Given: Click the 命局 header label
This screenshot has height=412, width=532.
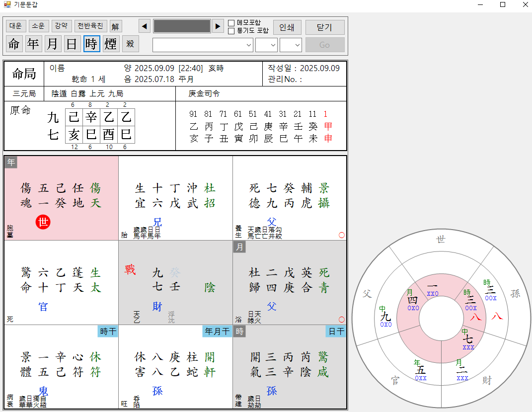Looking at the screenshot, I should (24, 74).
